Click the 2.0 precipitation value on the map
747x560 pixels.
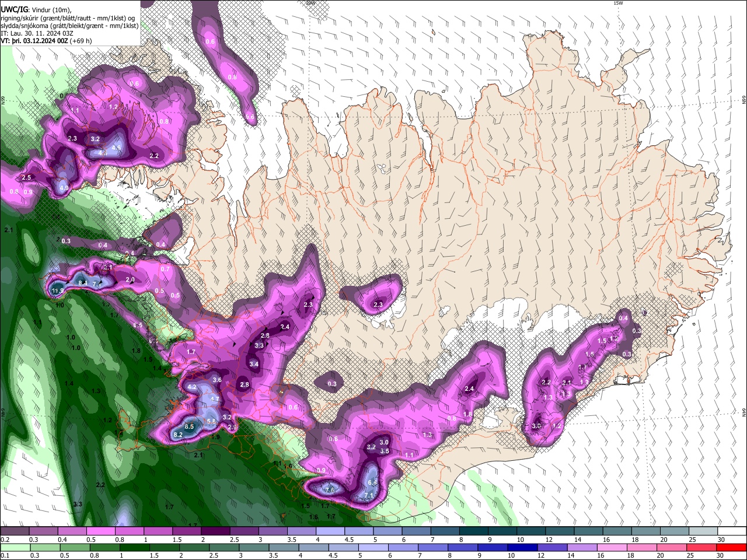pyautogui.click(x=130, y=280)
